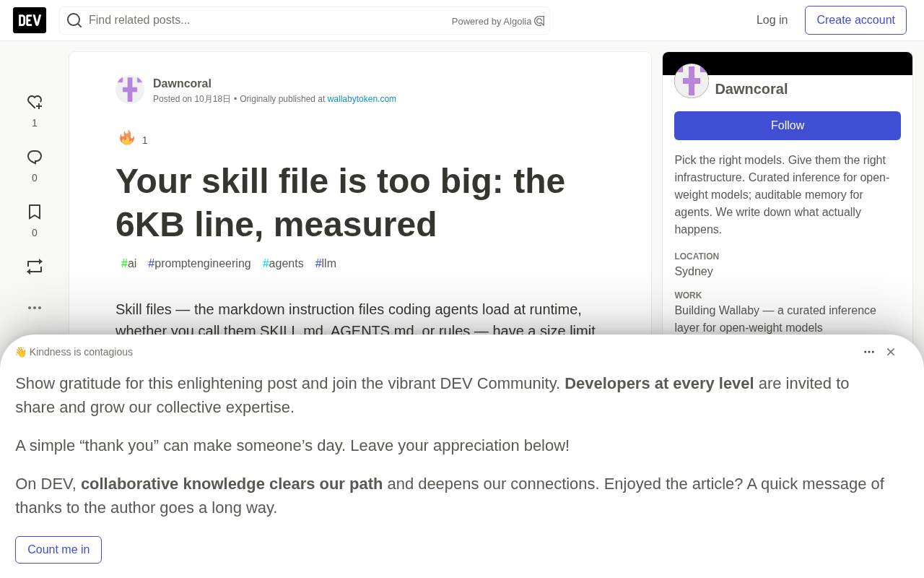Open the #agents tag
This screenshot has height=578, width=924.
283,264
